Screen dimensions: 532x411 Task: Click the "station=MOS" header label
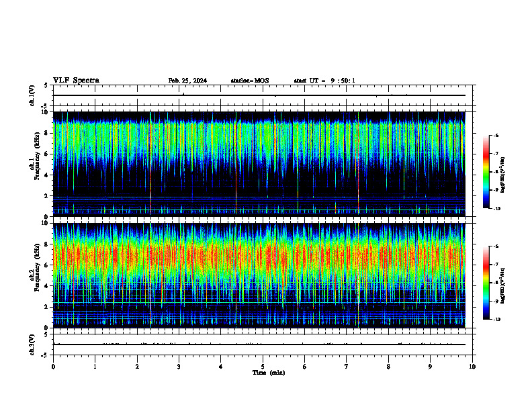[250, 81]
